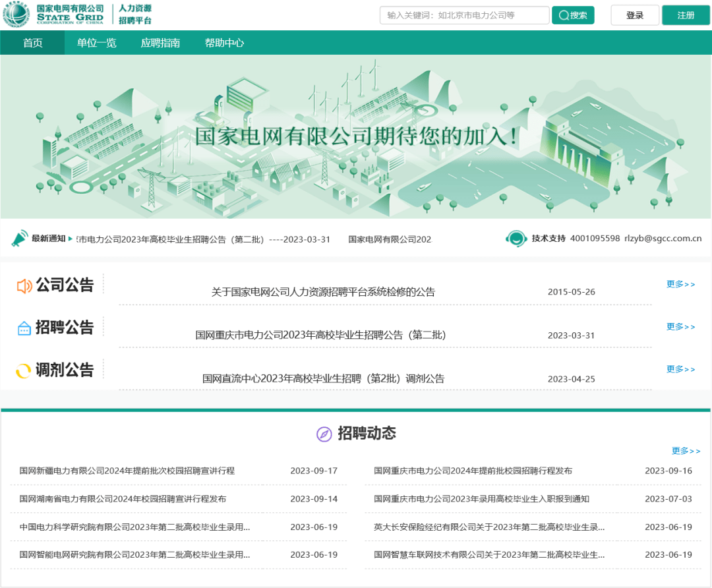Screen dimensions: 712x588
Task: Open 国网智能电网研究院2023年第二批录用 notice
Action: coord(134,555)
